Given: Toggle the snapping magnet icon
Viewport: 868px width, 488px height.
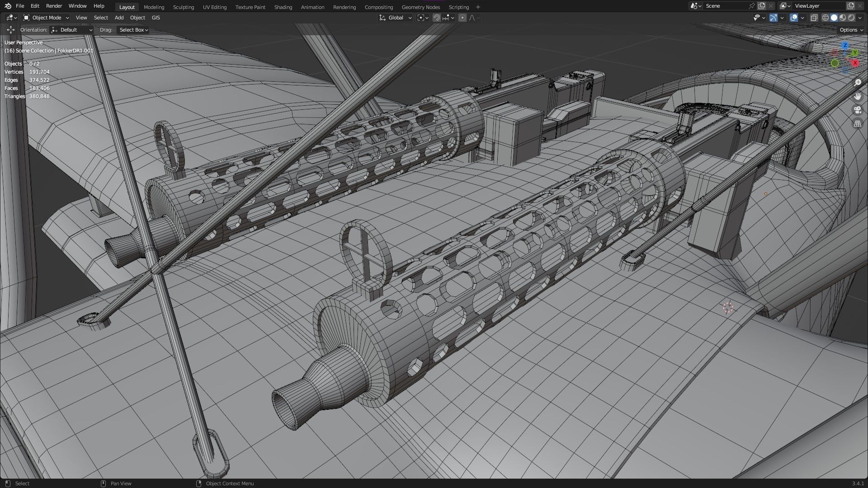Looking at the screenshot, I should pos(436,18).
